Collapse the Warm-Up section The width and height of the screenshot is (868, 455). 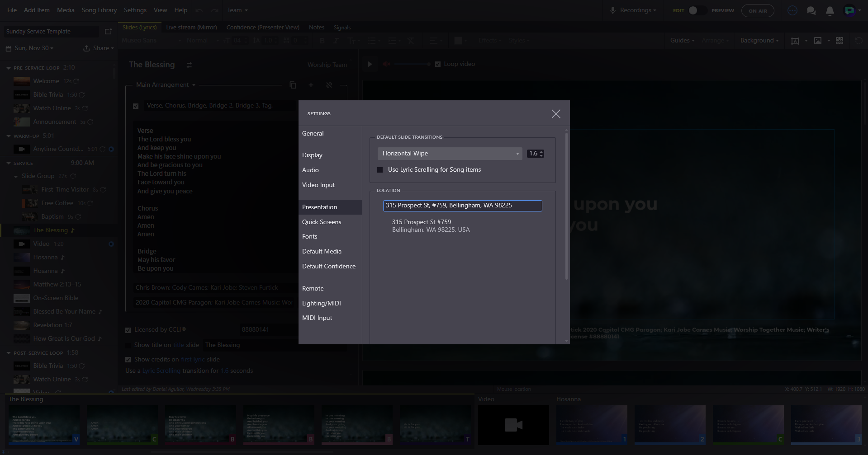tap(9, 136)
